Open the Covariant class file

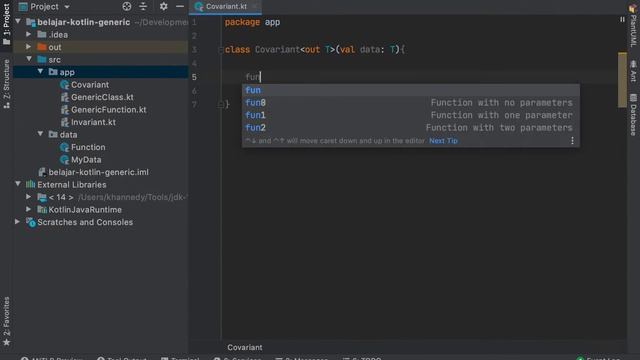tap(90, 84)
